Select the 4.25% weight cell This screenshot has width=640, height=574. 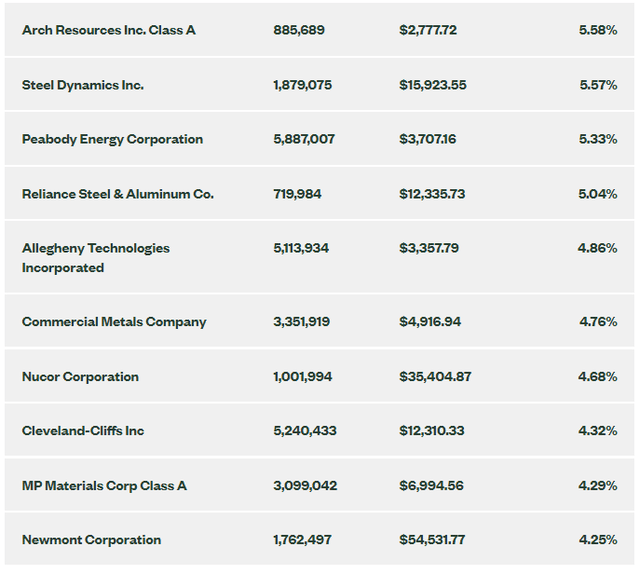point(598,540)
